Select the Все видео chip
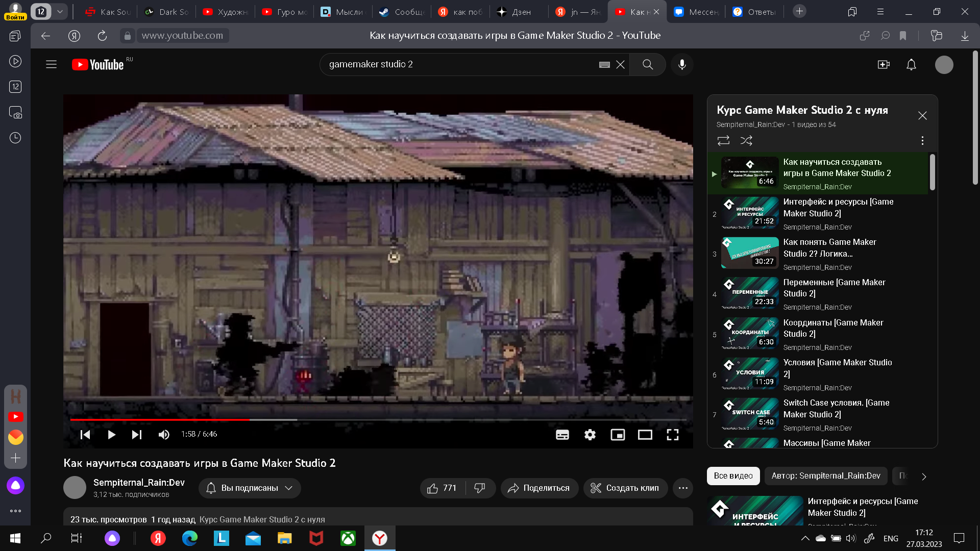 (733, 476)
